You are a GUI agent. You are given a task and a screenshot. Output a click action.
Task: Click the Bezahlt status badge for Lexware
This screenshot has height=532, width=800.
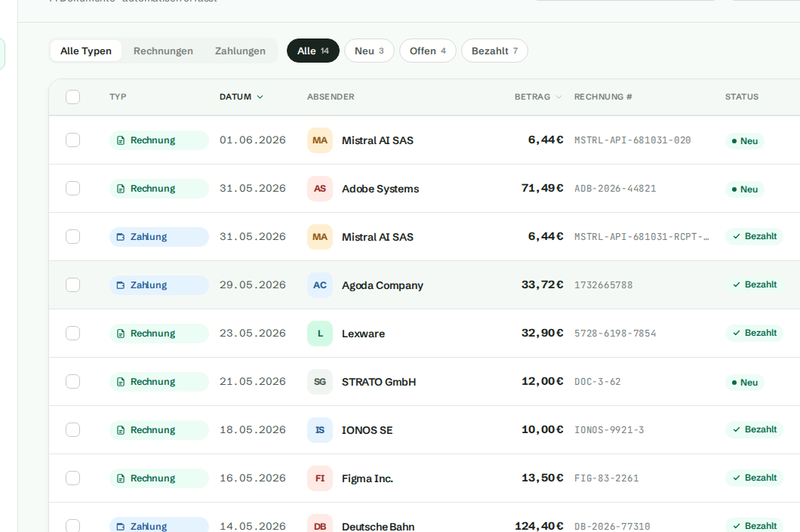754,333
